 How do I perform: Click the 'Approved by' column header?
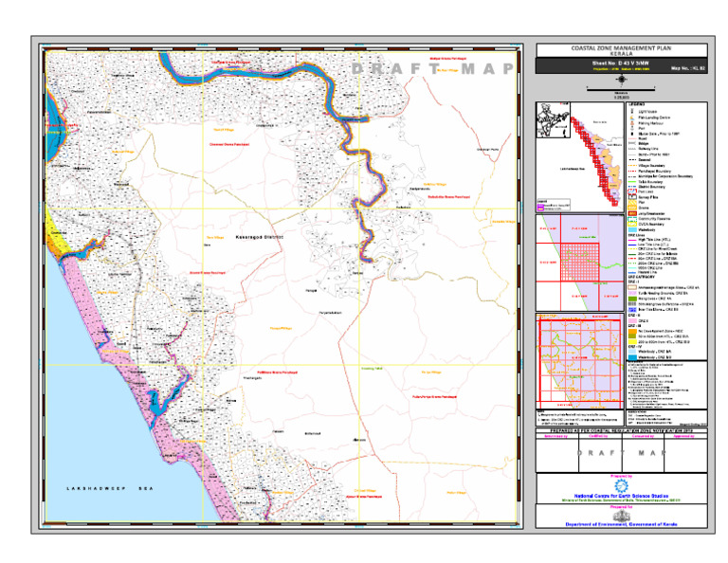684,436
